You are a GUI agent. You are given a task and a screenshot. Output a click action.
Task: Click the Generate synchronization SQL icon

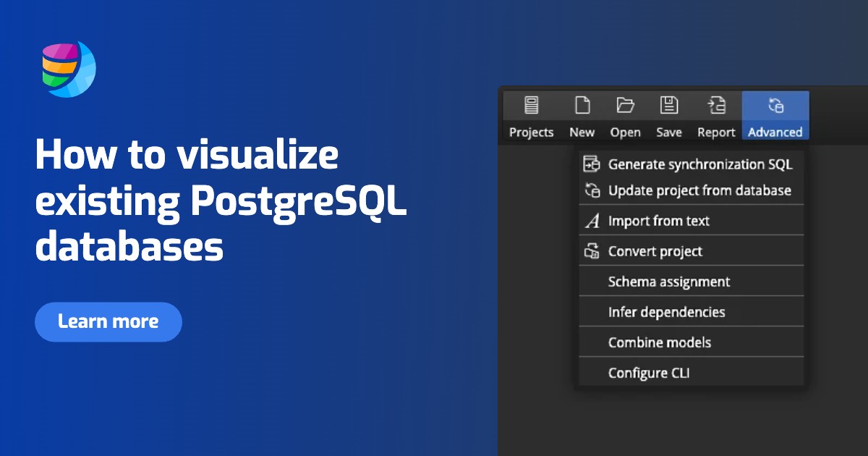click(592, 164)
